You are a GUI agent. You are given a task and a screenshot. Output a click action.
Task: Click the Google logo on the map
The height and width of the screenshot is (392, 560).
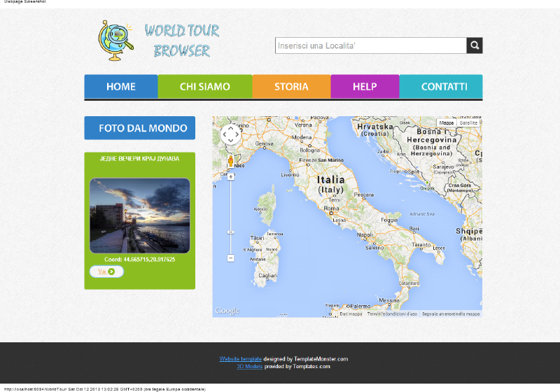[x=227, y=311]
